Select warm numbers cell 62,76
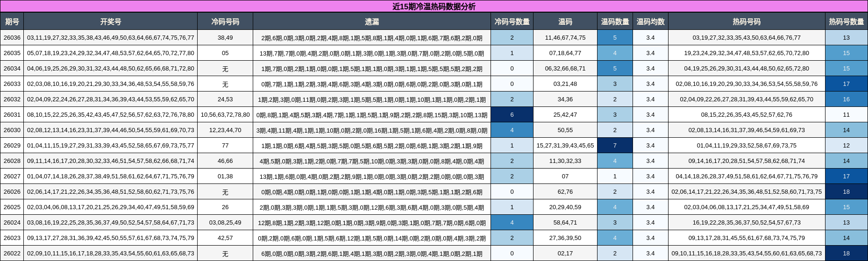The width and height of the screenshot is (868, 261). pyautogui.click(x=565, y=192)
